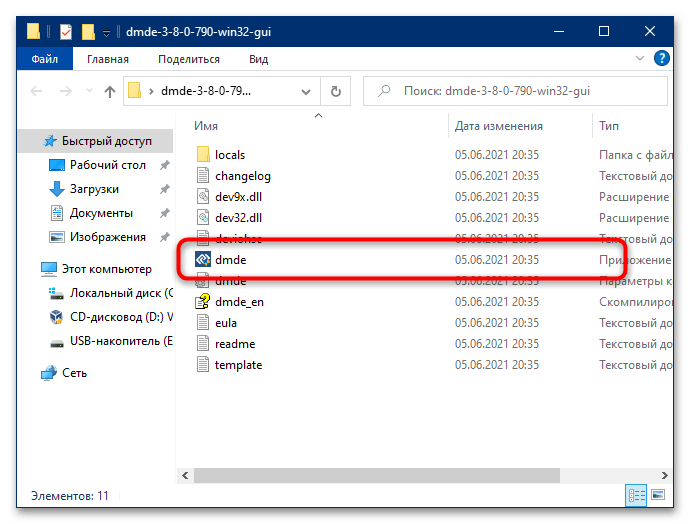
Task: Switch to the Главная ribbon tab
Action: pyautogui.click(x=108, y=59)
